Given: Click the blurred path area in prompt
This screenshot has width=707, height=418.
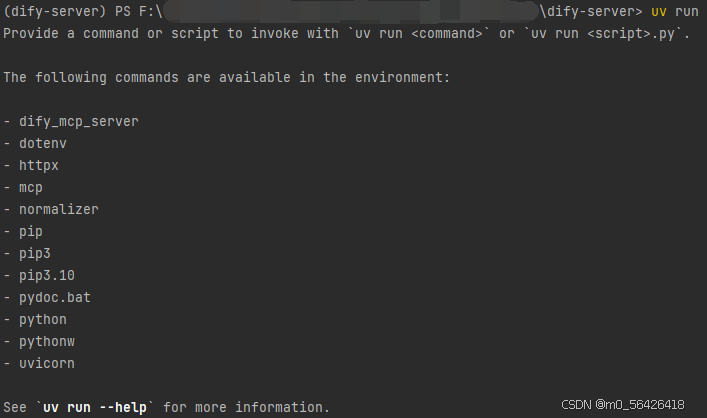Looking at the screenshot, I should click(x=351, y=11).
